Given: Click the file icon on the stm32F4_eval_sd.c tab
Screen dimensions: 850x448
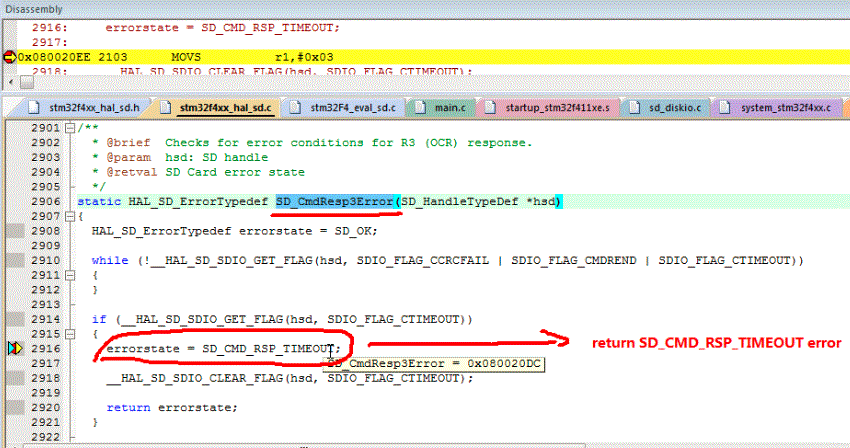Looking at the screenshot, I should pos(295,107).
